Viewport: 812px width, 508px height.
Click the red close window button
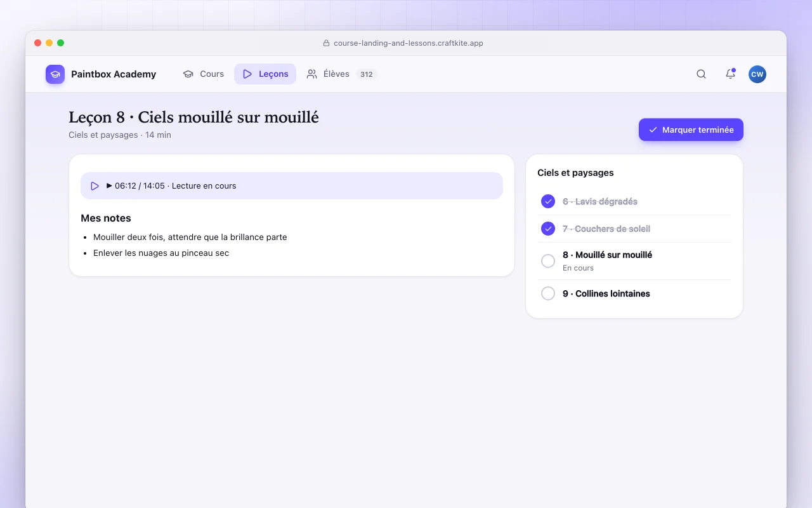click(37, 43)
